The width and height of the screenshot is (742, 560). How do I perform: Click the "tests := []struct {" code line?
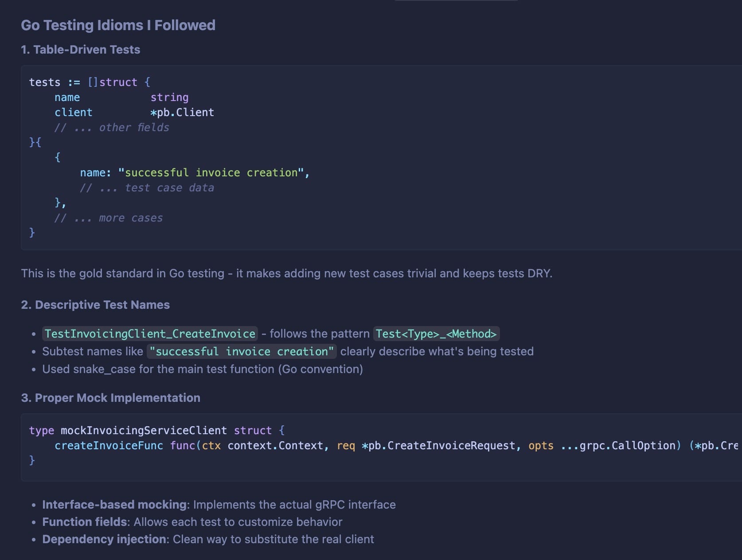[x=90, y=82]
